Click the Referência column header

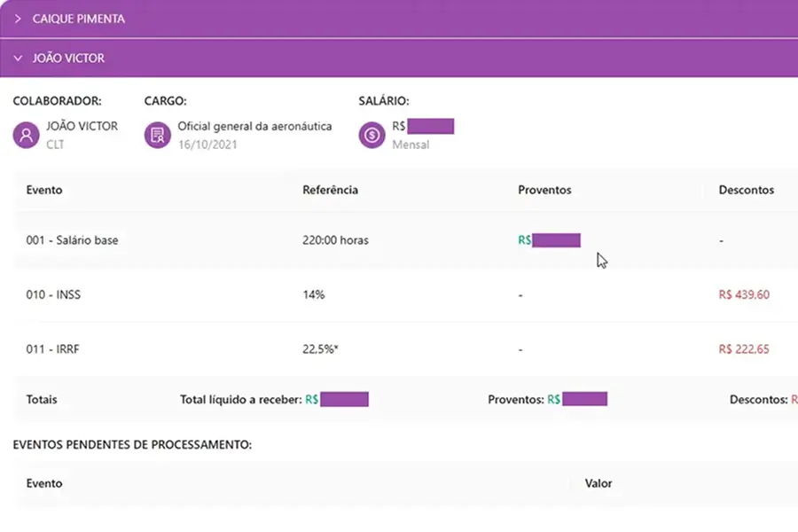click(x=330, y=190)
